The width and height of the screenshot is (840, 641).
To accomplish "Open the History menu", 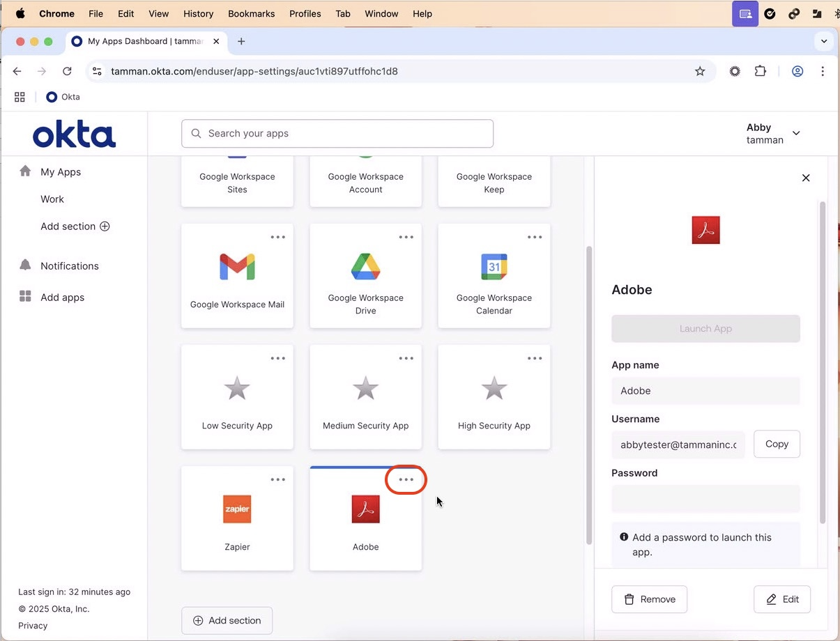I will (198, 13).
